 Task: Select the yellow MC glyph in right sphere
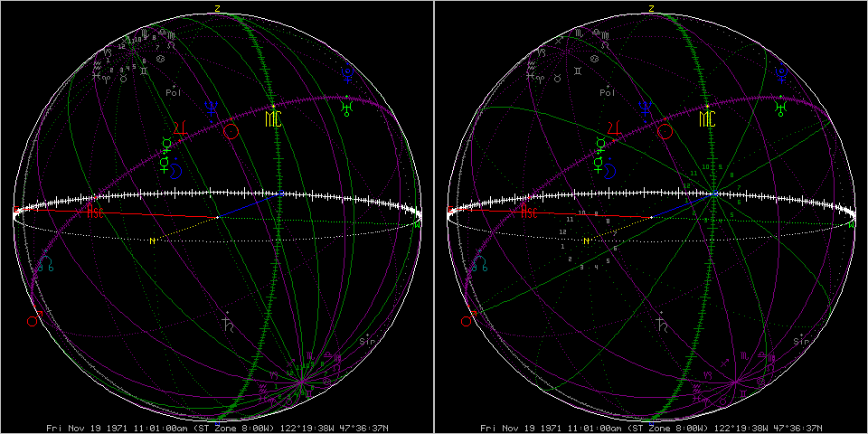pos(707,118)
